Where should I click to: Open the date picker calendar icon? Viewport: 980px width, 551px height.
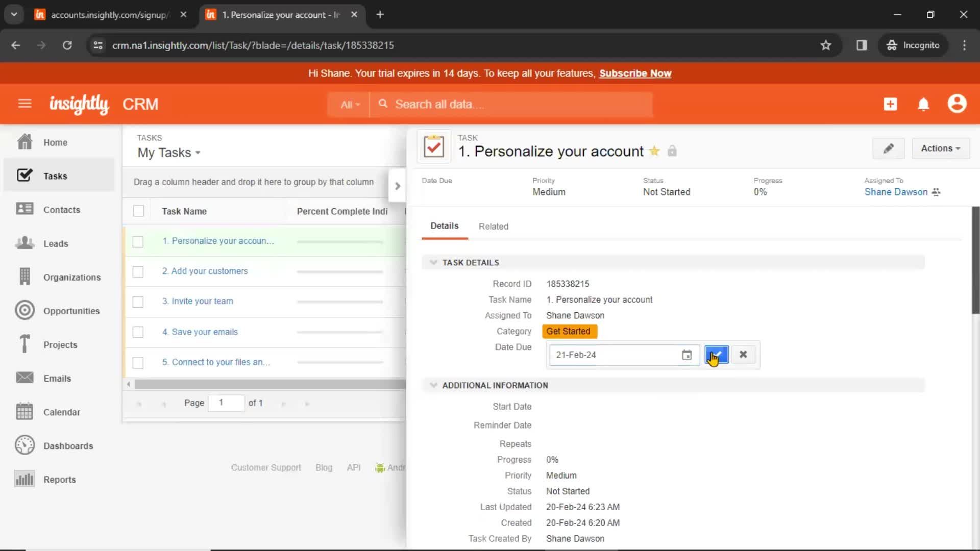[x=687, y=355]
